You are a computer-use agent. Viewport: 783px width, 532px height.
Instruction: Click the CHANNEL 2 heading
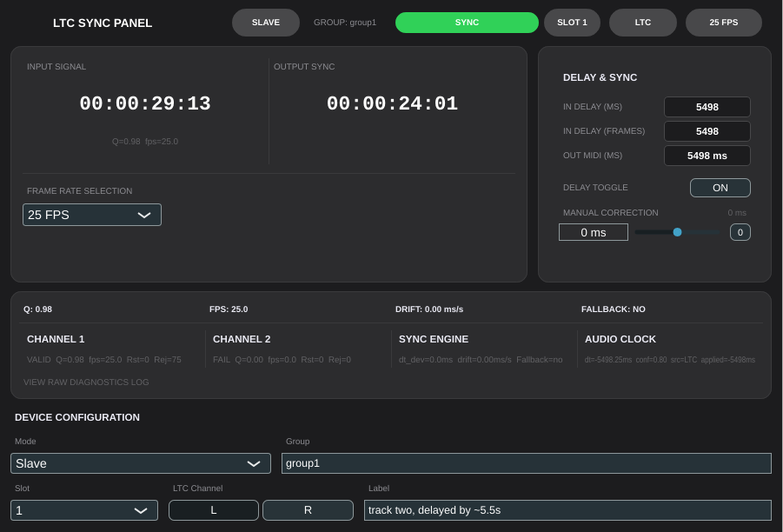(x=242, y=339)
